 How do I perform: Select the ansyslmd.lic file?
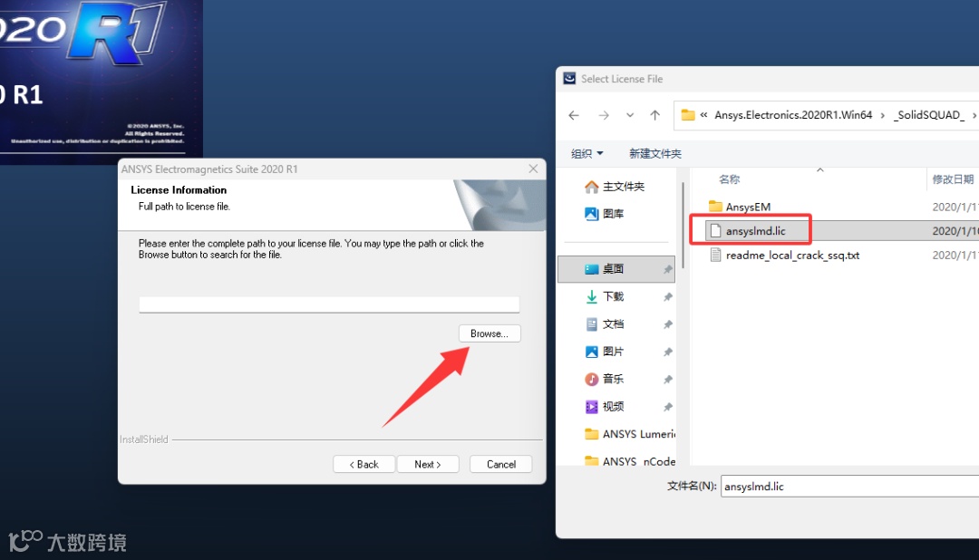coord(755,231)
